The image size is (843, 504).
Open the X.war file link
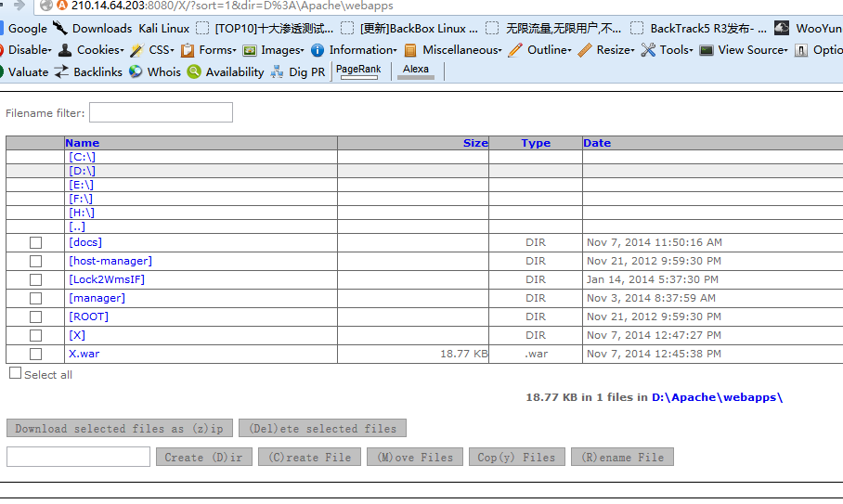tap(84, 354)
